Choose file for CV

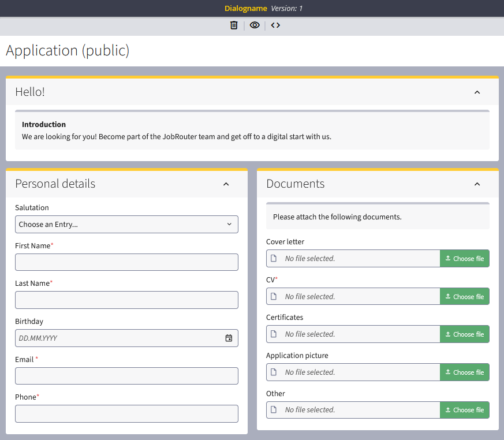pyautogui.click(x=465, y=296)
